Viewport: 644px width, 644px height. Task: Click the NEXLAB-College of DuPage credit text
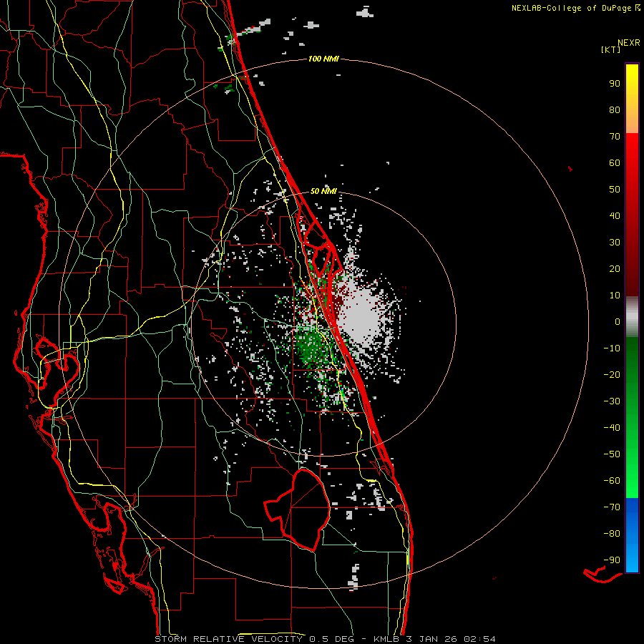[x=571, y=8]
